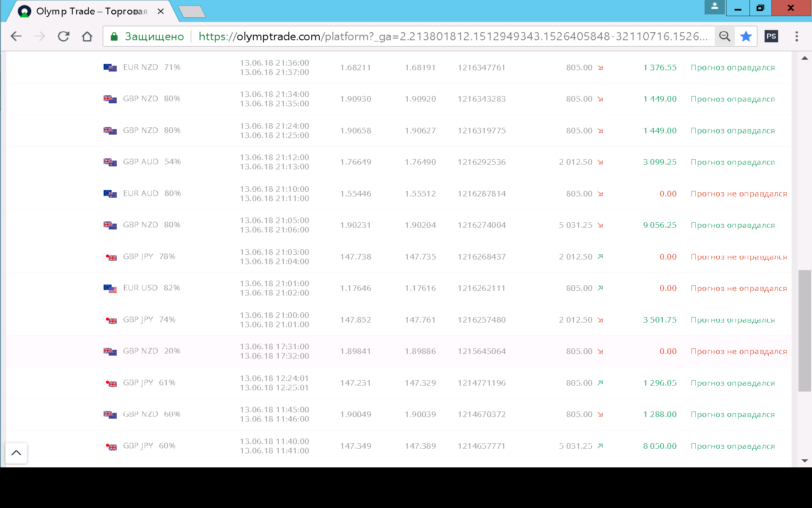Bookmark page with the star icon
The image size is (812, 508).
tap(746, 36)
